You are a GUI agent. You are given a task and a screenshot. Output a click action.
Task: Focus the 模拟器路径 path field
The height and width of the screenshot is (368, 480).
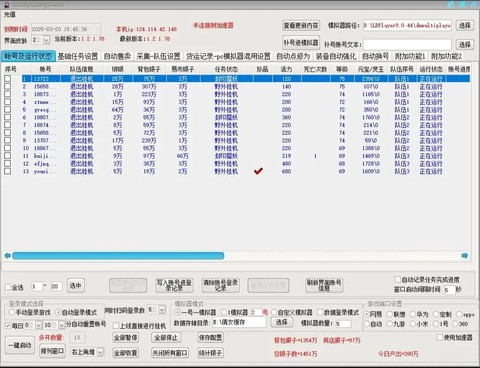point(407,25)
